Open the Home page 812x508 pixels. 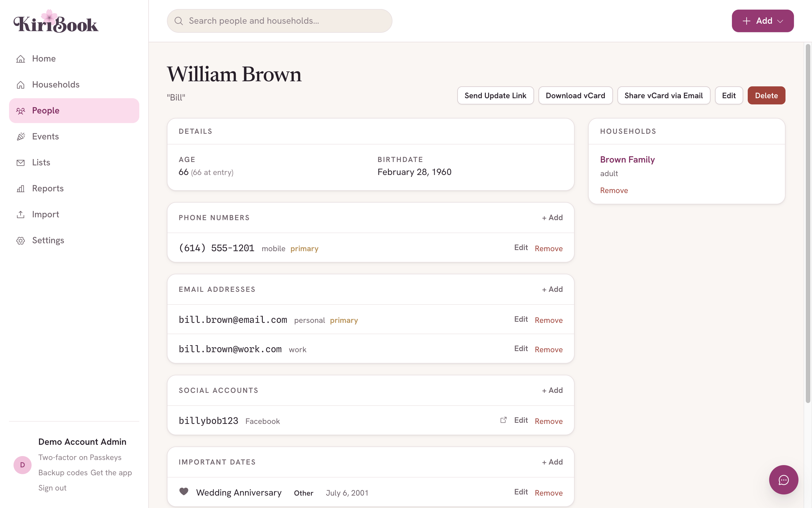[74, 58]
